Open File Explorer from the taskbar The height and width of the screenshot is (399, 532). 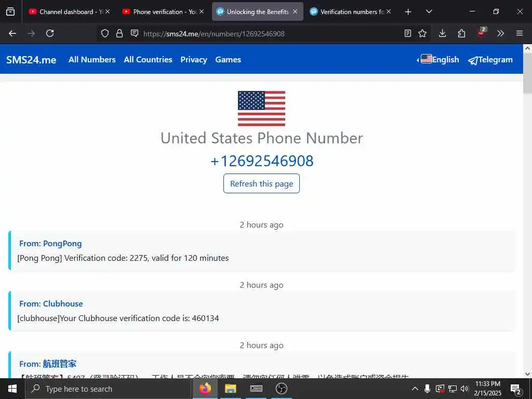[x=230, y=389]
